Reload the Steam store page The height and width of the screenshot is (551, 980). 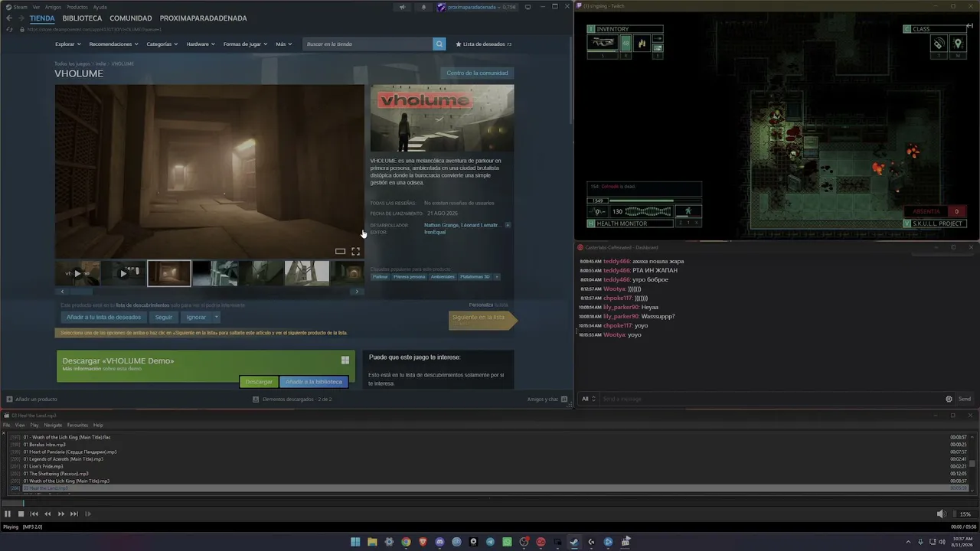[x=9, y=29]
